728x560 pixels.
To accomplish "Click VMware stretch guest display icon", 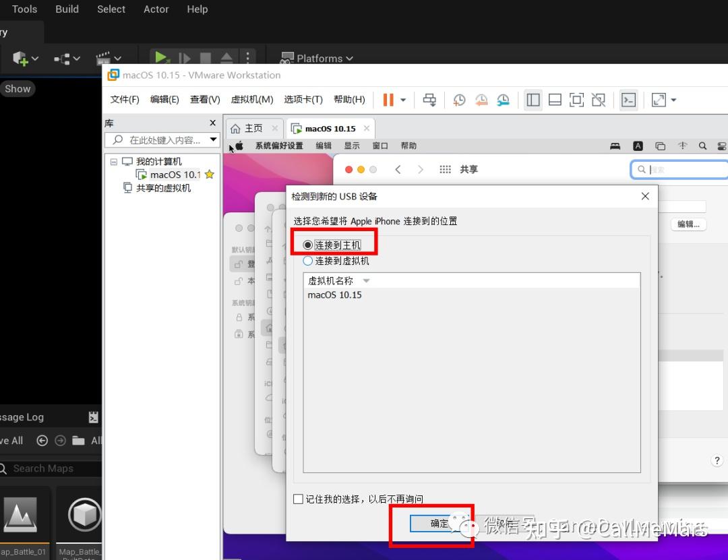I will tap(659, 100).
